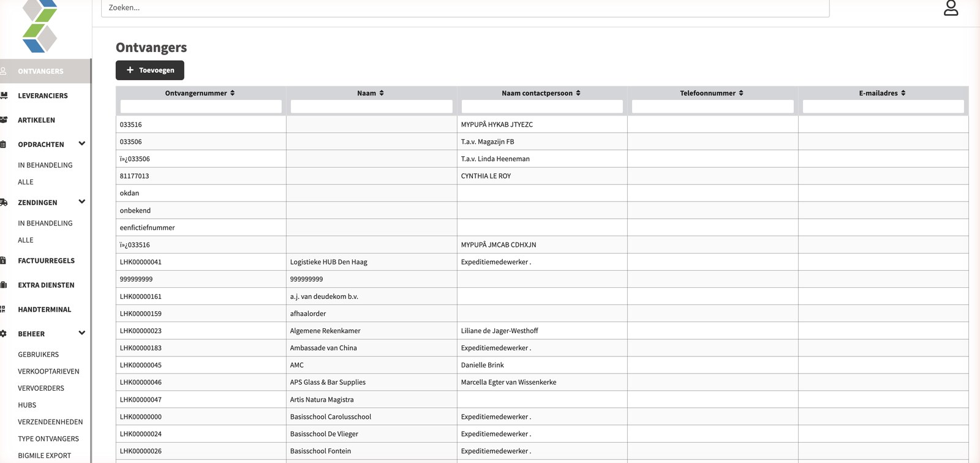
Task: Sort by Ontvangernummer using the sort arrows
Action: [233, 93]
